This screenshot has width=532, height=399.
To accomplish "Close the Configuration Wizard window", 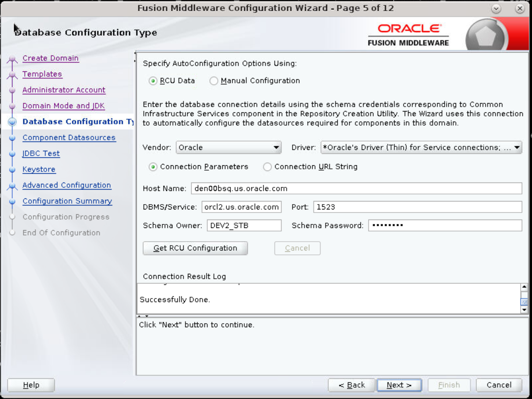I will coord(520,9).
